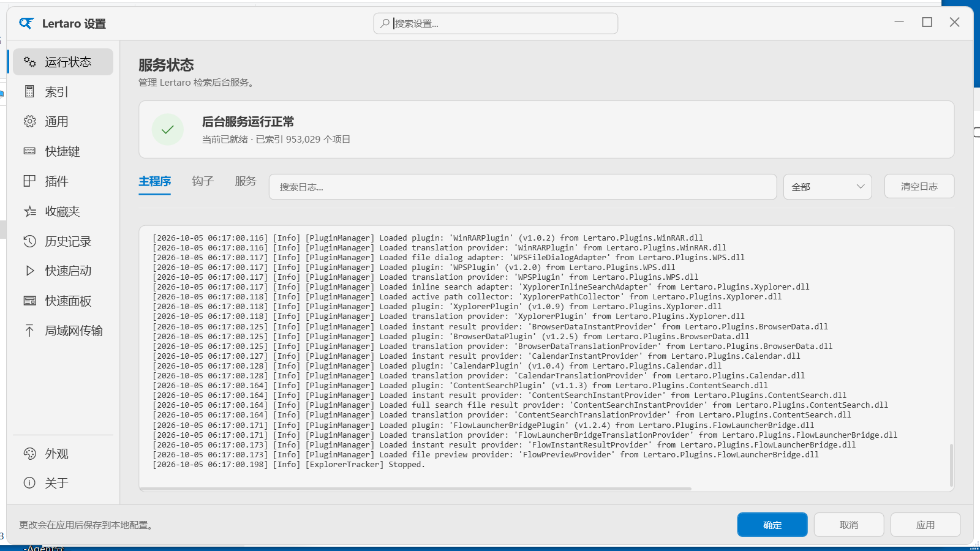Maximize the Lertaro 设置 window

pos(927,22)
